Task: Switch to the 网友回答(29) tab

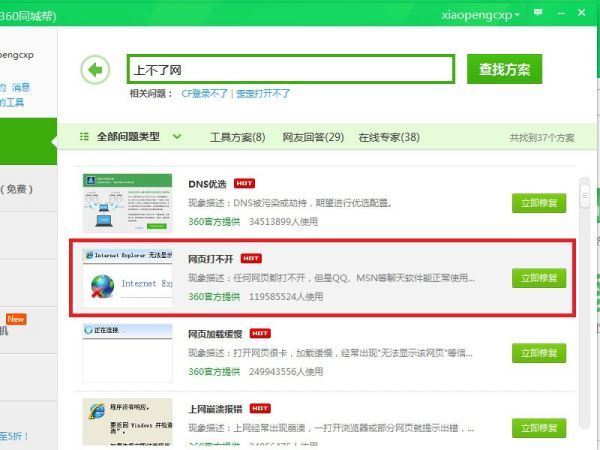Action: tap(312, 137)
